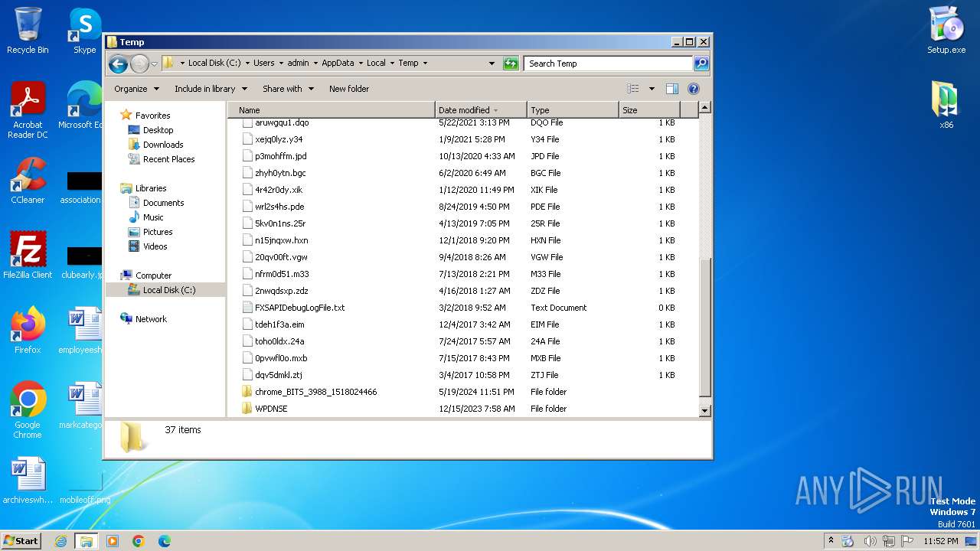Show hidden tray icons arrow
This screenshot has width=980, height=551.
831,540
